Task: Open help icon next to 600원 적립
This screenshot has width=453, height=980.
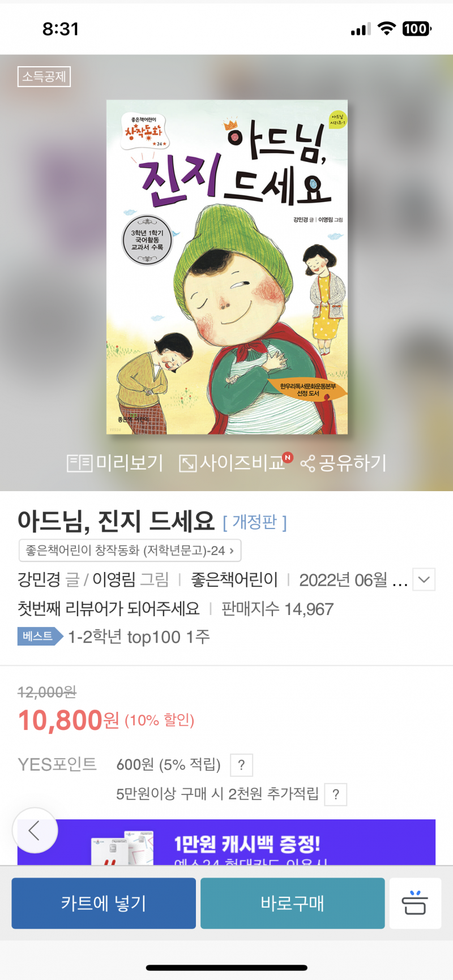Action: pos(241,765)
